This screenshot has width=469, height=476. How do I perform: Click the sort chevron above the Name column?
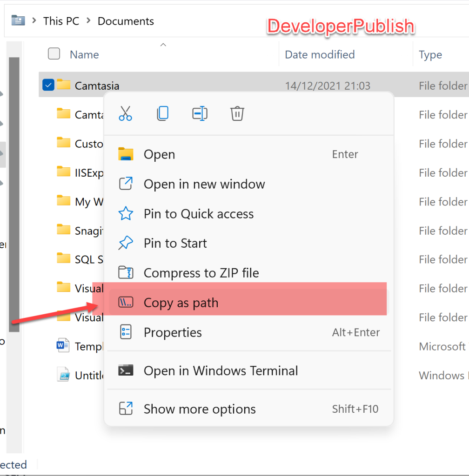[163, 44]
